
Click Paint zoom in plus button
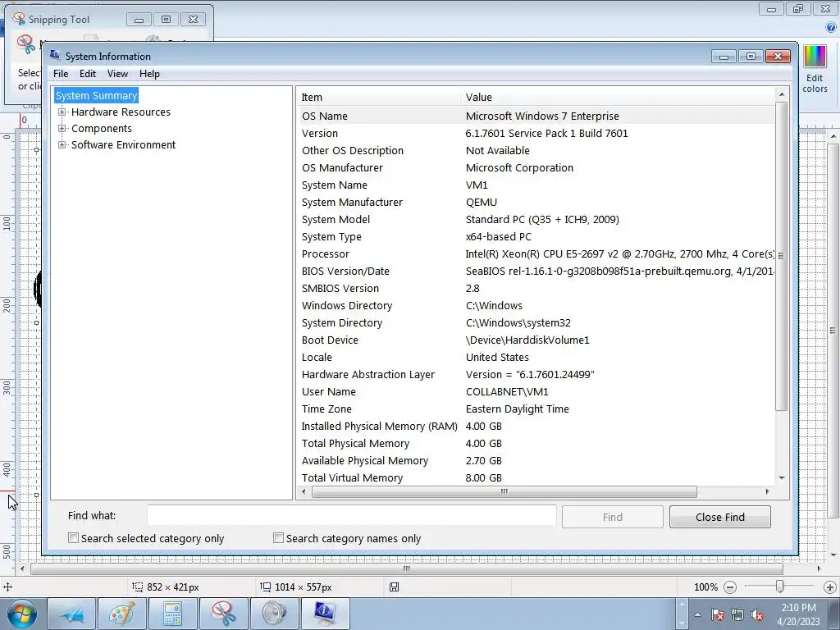click(x=830, y=587)
